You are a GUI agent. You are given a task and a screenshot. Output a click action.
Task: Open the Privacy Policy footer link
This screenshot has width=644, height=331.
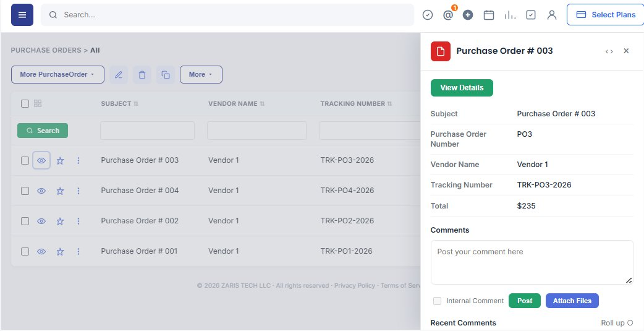354,285
